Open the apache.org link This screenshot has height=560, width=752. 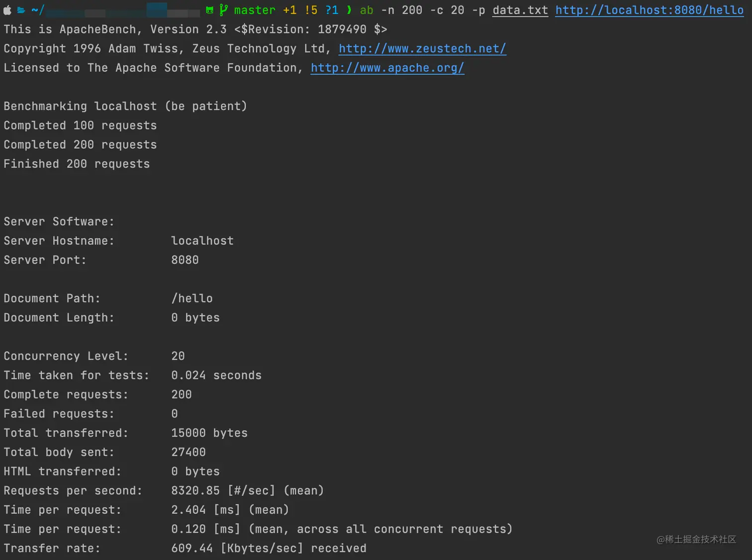tap(387, 68)
